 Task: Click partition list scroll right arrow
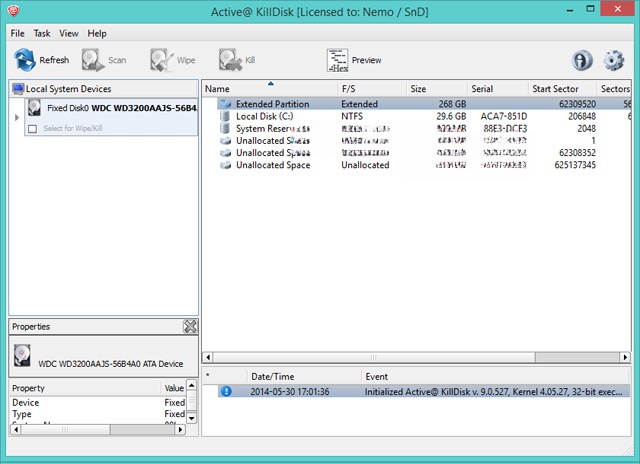(x=625, y=357)
